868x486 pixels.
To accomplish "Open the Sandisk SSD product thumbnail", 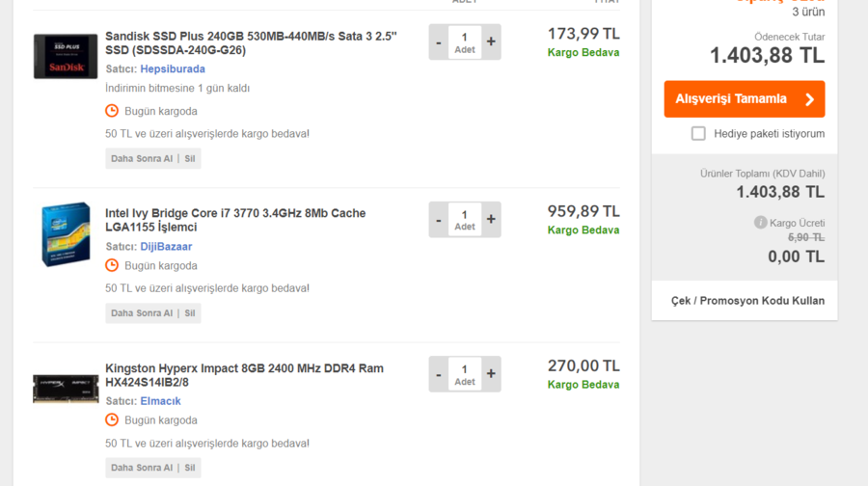I will click(66, 57).
